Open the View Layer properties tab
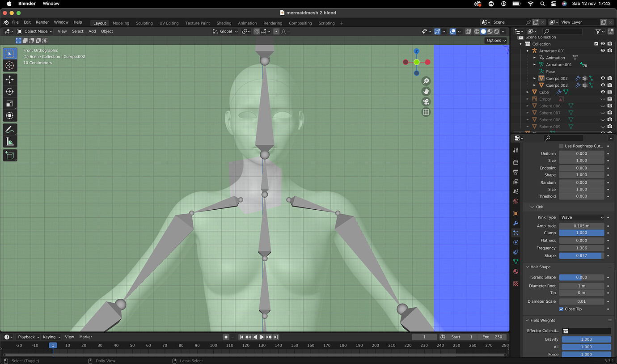Viewport: 617px width, 364px height. [516, 182]
